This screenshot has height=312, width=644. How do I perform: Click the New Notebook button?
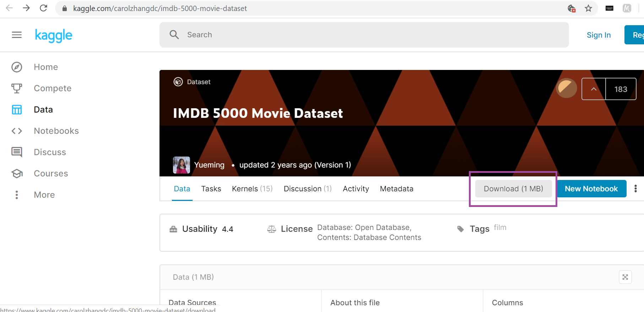point(591,188)
